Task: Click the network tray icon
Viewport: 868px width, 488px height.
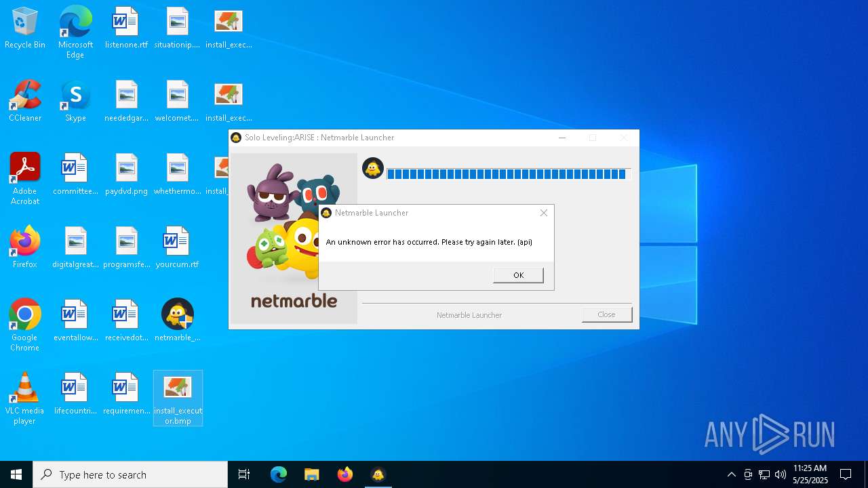Action: pos(764,474)
